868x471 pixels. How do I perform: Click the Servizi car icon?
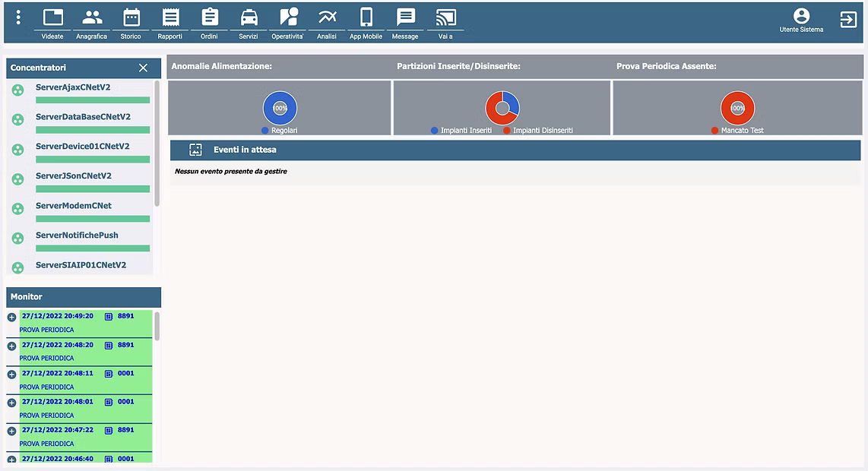tap(249, 18)
